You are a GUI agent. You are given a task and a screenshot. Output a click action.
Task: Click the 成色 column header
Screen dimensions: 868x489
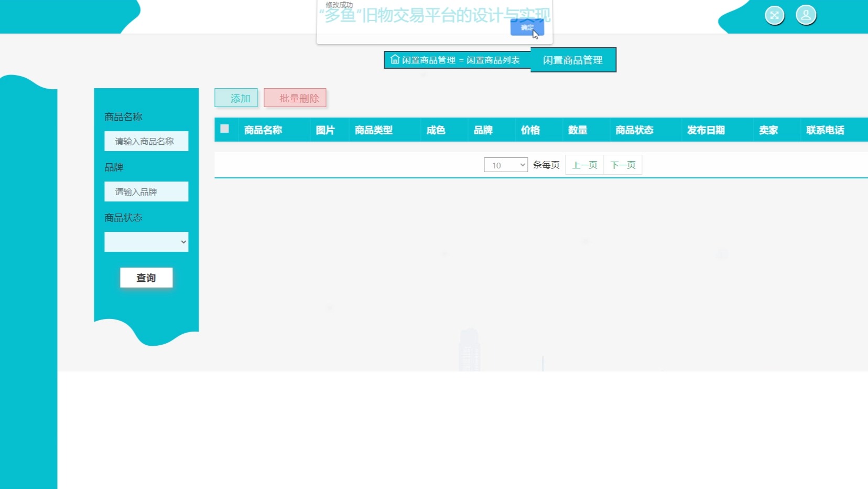(436, 130)
